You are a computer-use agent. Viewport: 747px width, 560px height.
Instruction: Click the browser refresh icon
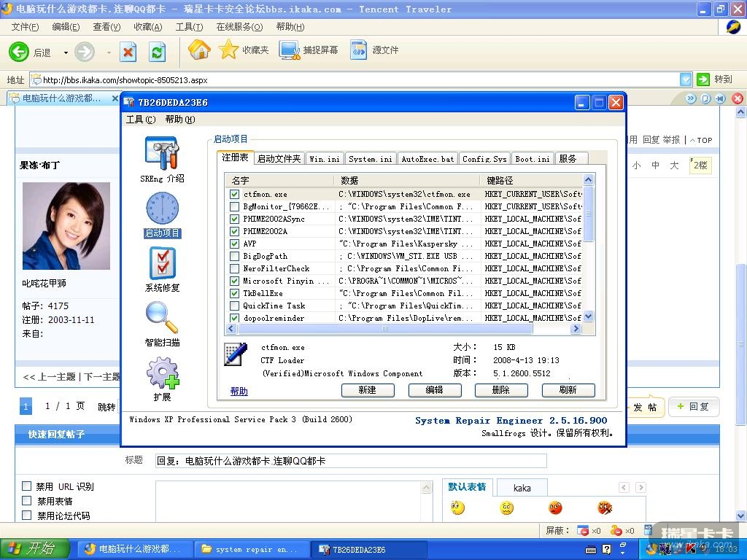point(157,51)
